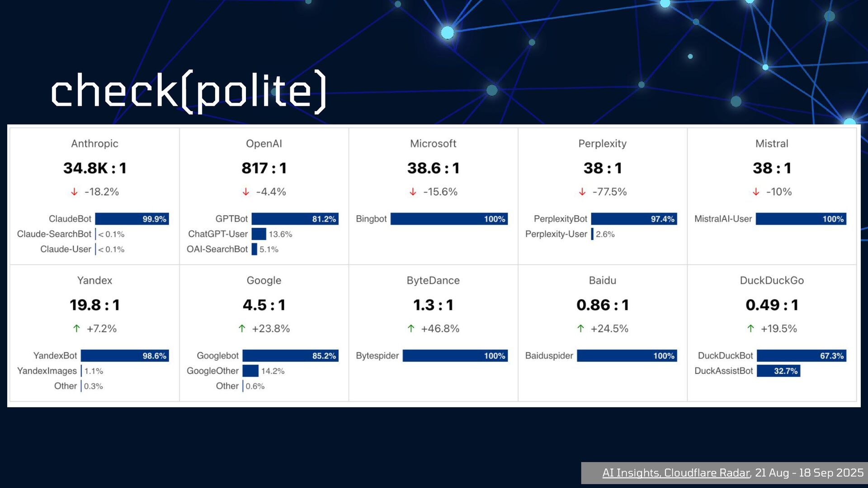Click the OpenAI card title
The image size is (868, 488).
pyautogui.click(x=264, y=144)
